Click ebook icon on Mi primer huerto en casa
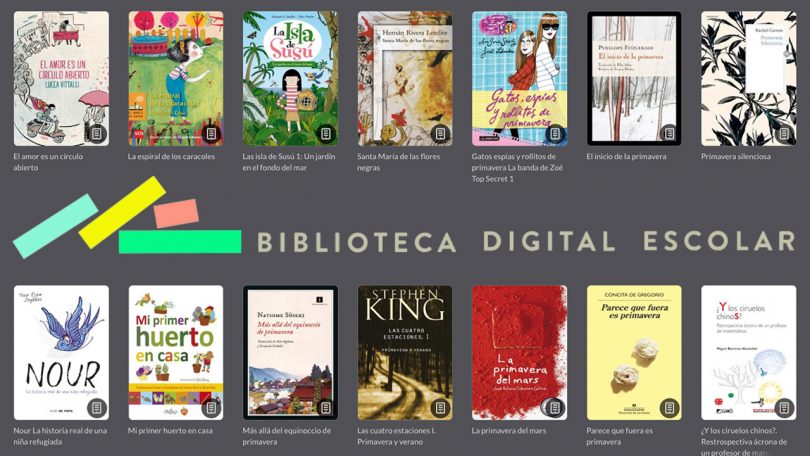The width and height of the screenshot is (810, 456). pos(211,408)
